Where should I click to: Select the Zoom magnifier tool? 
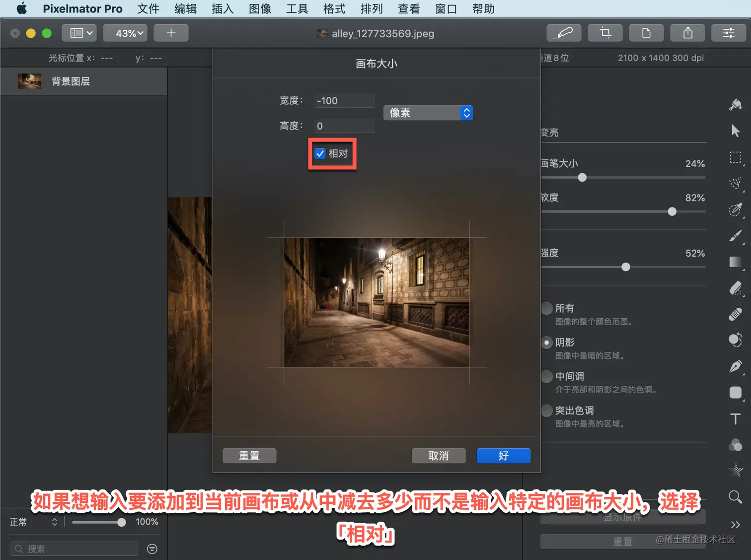(736, 496)
